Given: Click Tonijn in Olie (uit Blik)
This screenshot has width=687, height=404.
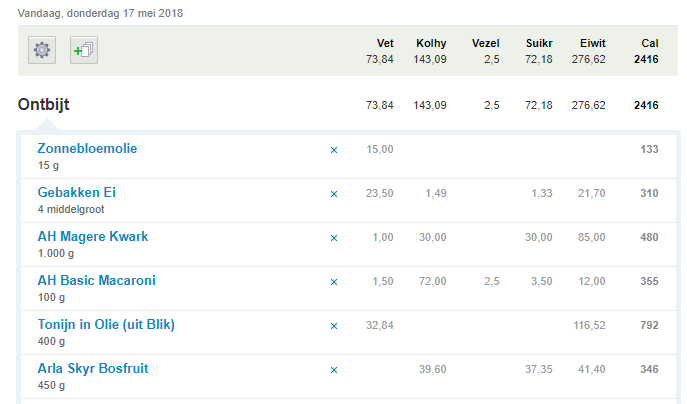Looking at the screenshot, I should pos(106,325).
